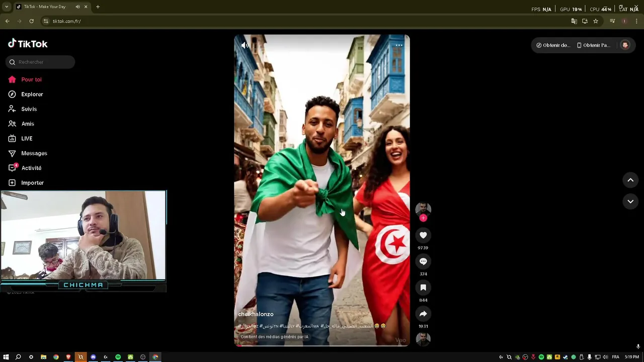Open the sound disc thumbnail below share
644x362 pixels.
423,339
